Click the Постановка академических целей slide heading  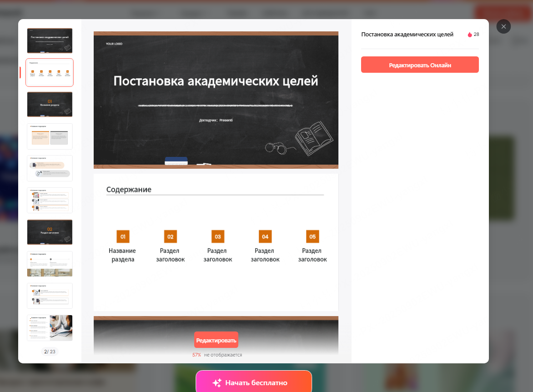[x=216, y=81]
